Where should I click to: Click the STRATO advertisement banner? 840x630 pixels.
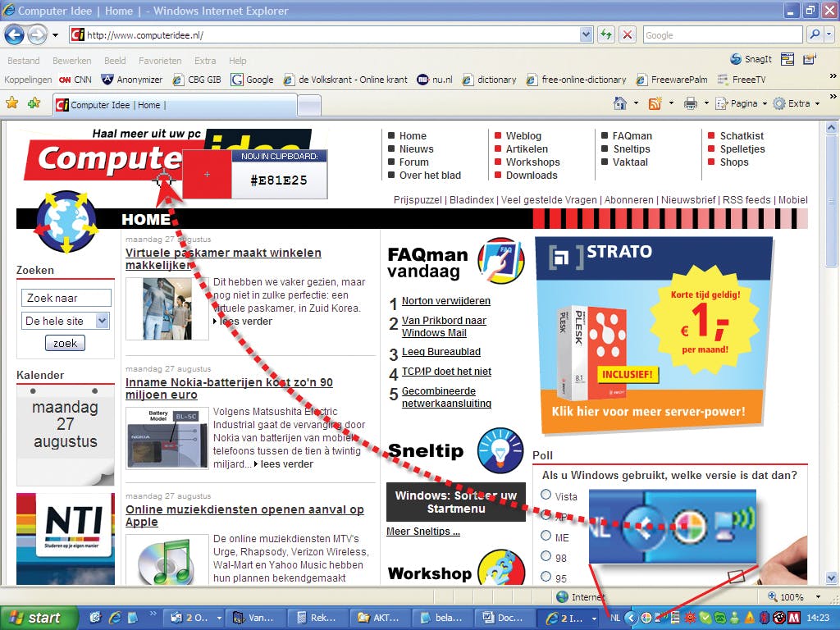tap(654, 335)
